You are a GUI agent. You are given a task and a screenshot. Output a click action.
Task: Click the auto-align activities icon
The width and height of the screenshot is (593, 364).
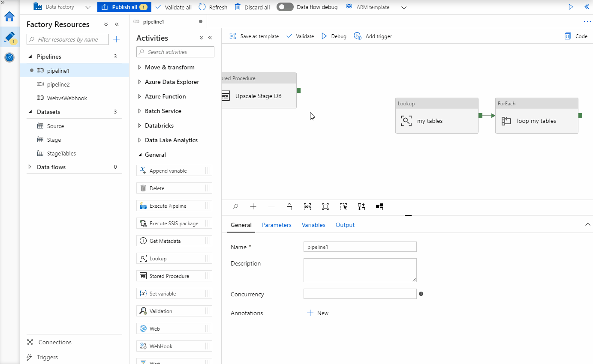361,206
